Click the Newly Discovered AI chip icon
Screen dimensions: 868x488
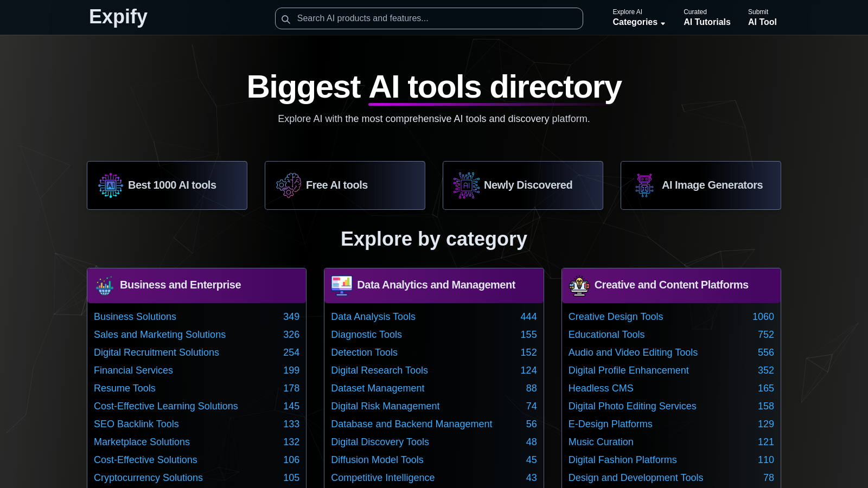point(467,185)
